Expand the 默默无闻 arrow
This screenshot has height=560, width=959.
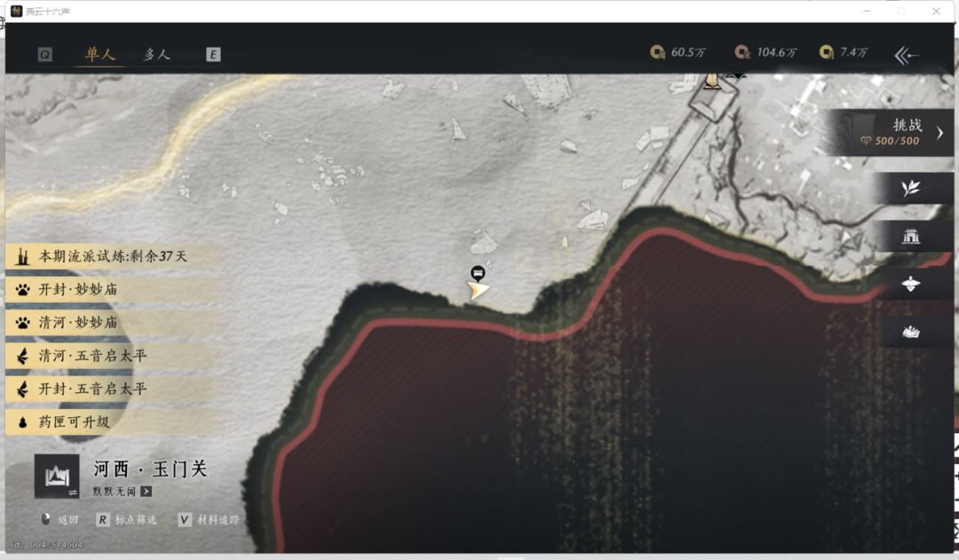pos(147,491)
